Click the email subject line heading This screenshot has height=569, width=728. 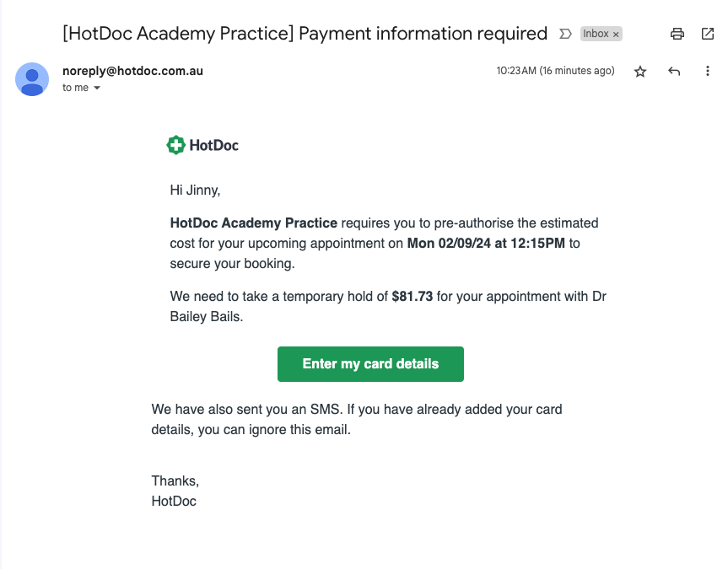305,34
